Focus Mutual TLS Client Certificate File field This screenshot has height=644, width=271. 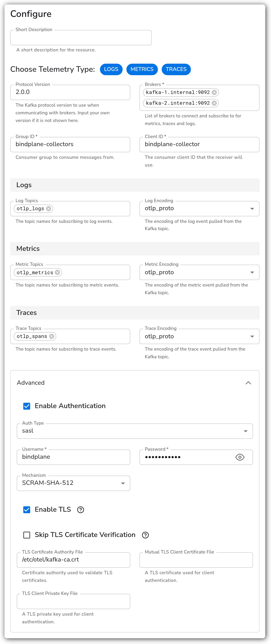tap(196, 560)
